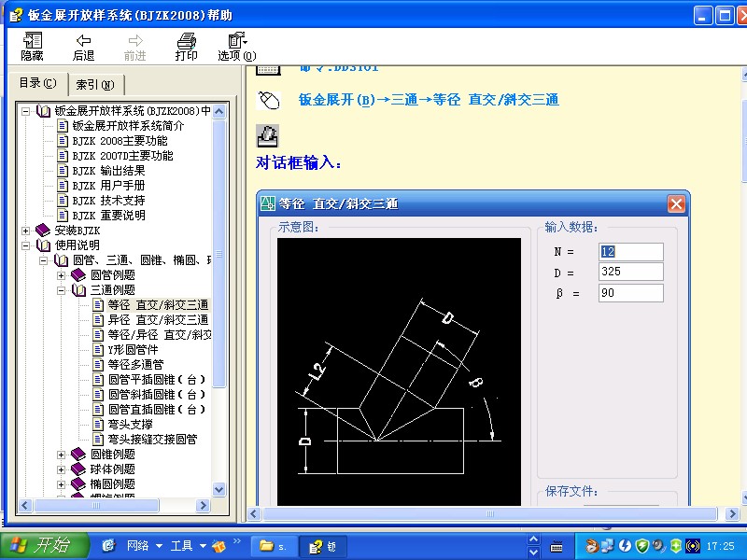Click the content pane scroll-left arrow

[x=253, y=514]
